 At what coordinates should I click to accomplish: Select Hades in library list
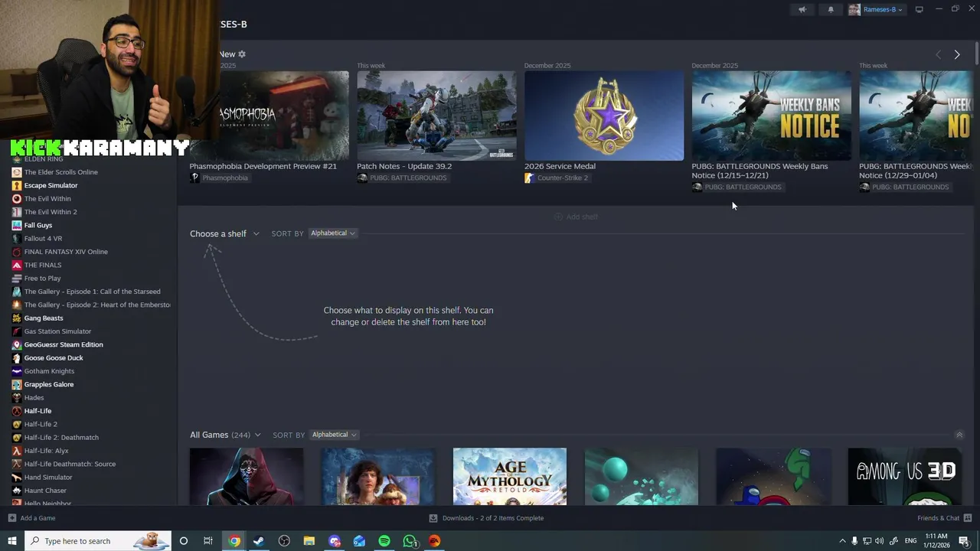click(34, 397)
